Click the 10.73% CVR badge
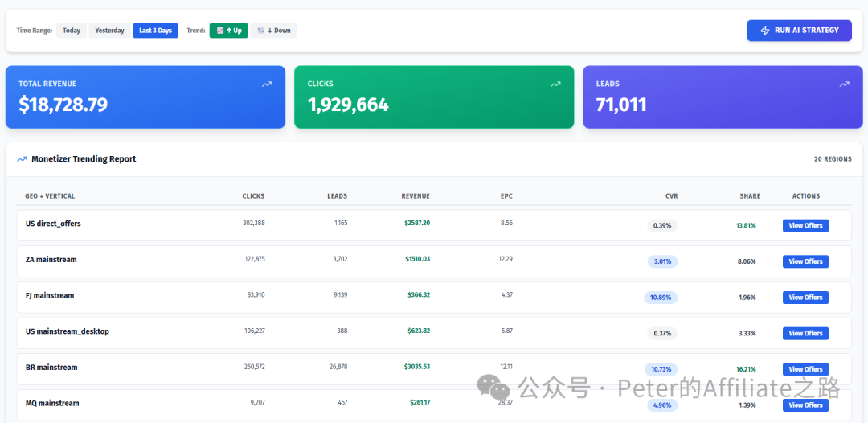This screenshot has width=868, height=423. (661, 369)
